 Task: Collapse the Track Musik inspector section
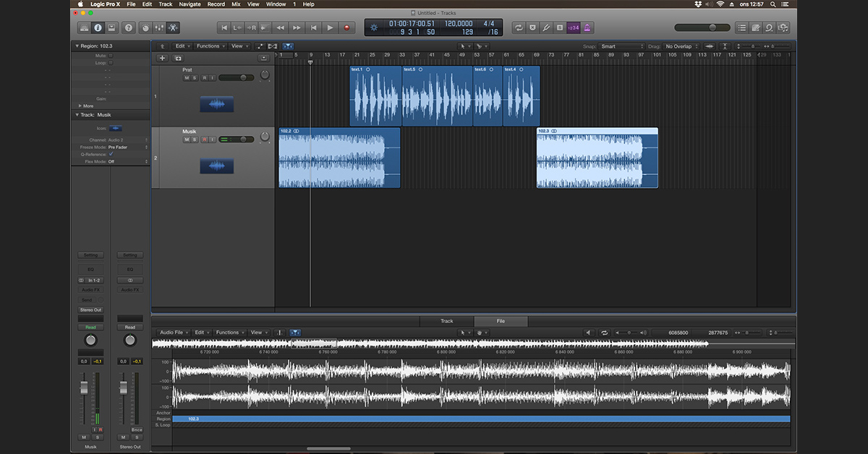point(77,115)
